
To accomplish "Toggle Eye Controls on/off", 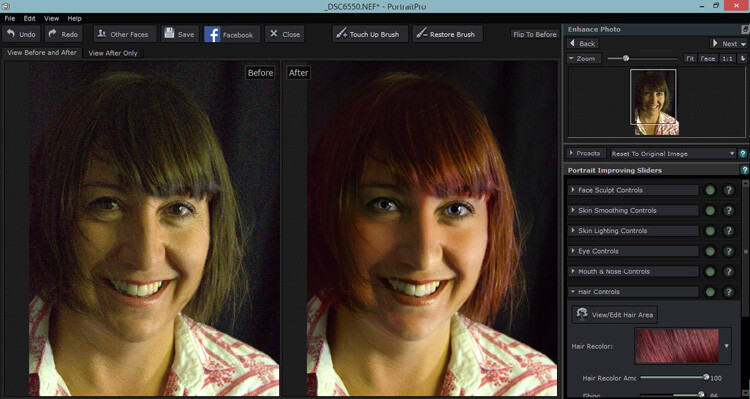I will click(710, 251).
